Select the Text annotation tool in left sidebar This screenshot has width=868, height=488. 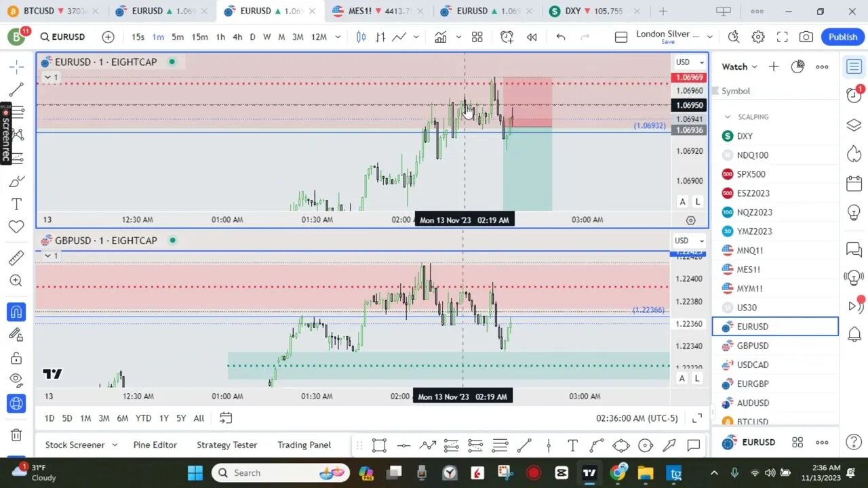16,204
